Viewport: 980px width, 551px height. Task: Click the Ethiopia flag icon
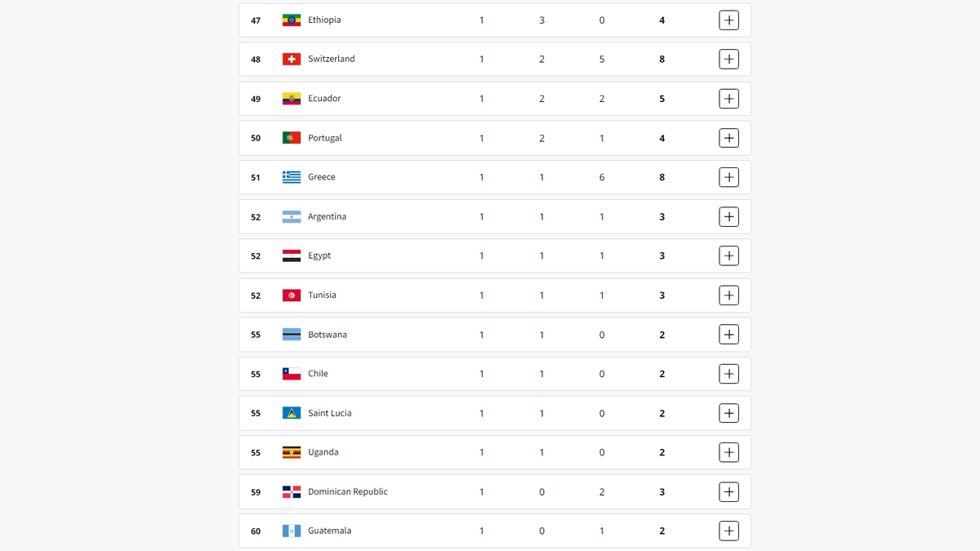[292, 20]
